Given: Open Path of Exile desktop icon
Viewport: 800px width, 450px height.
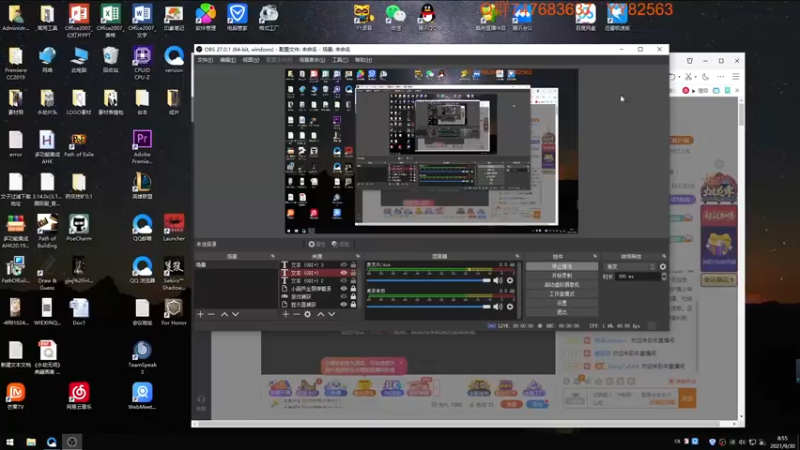Looking at the screenshot, I should coord(79,144).
